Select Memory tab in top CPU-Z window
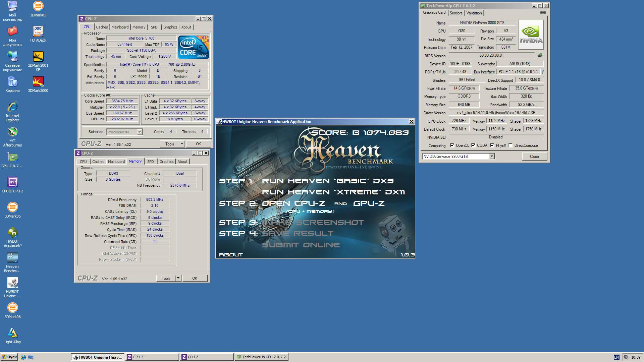 (x=139, y=27)
